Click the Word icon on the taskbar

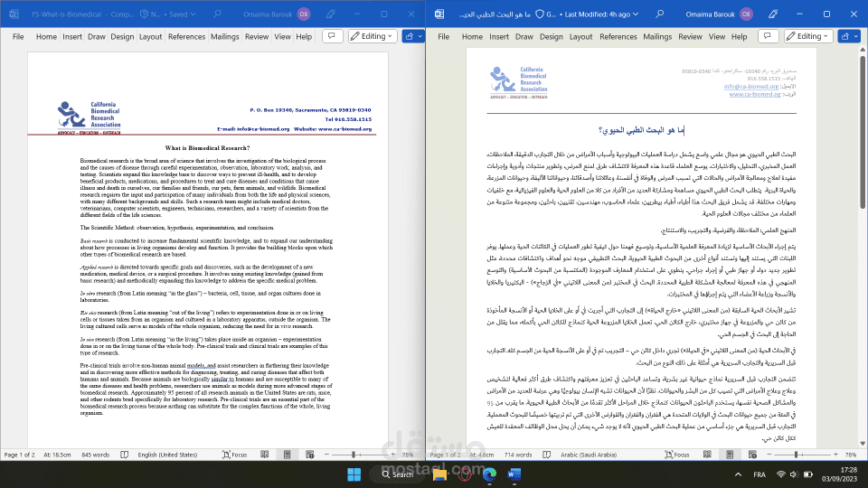pyautogui.click(x=514, y=474)
